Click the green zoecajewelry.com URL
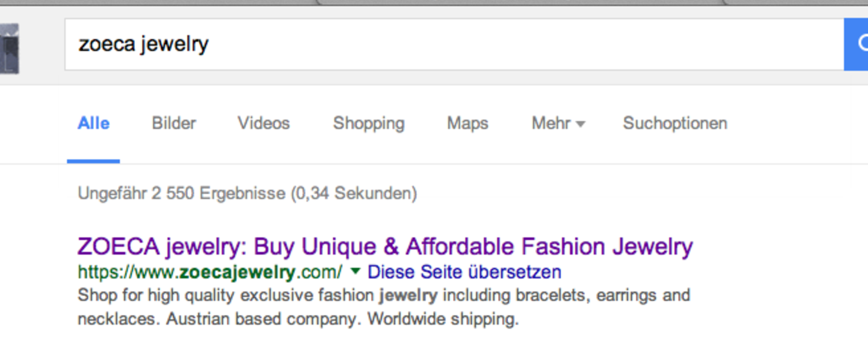868x363 pixels. coord(210,272)
